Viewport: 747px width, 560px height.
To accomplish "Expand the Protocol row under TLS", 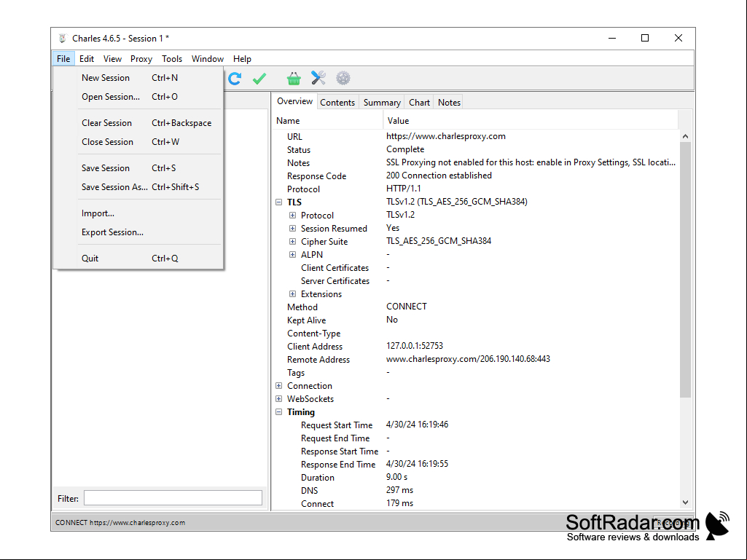I will tap(292, 216).
